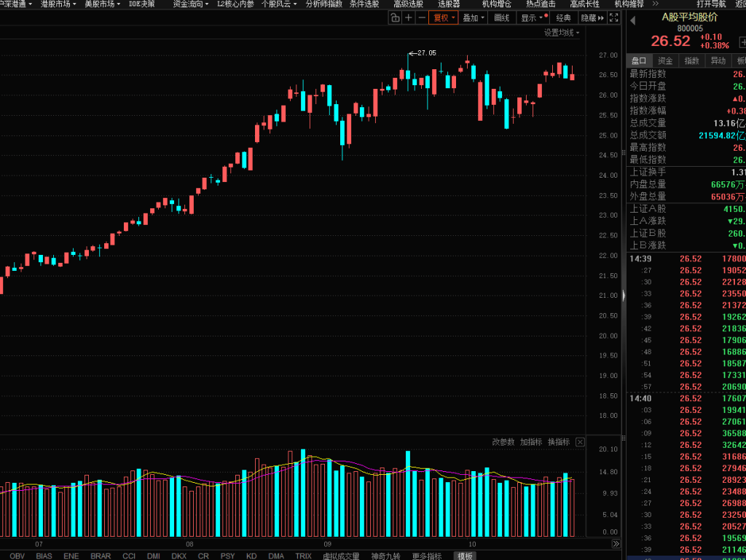Click the left arrow beside A股平均股价
Viewport: 746px width, 560px height.
[632, 18]
